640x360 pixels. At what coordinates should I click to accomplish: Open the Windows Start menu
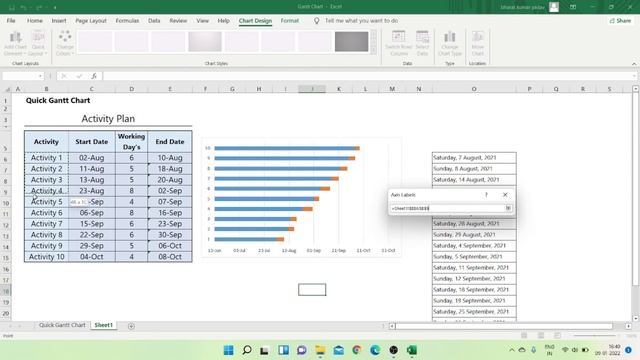229,350
